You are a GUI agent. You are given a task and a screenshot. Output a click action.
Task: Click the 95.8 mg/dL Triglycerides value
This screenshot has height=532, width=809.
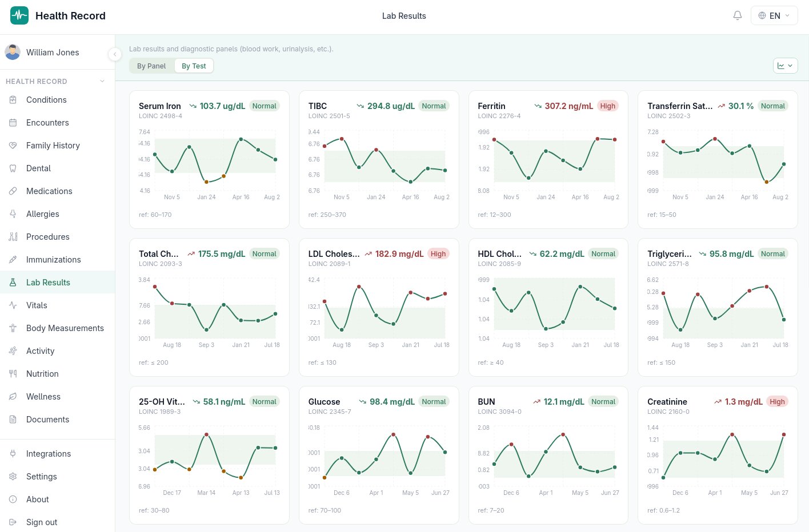(731, 254)
